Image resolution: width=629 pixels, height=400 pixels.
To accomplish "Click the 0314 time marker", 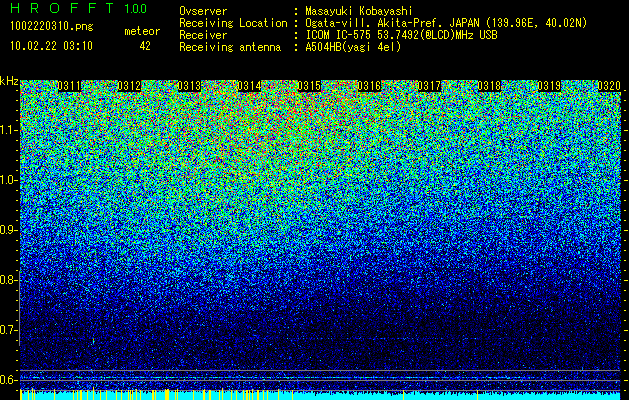I will 249,86.
